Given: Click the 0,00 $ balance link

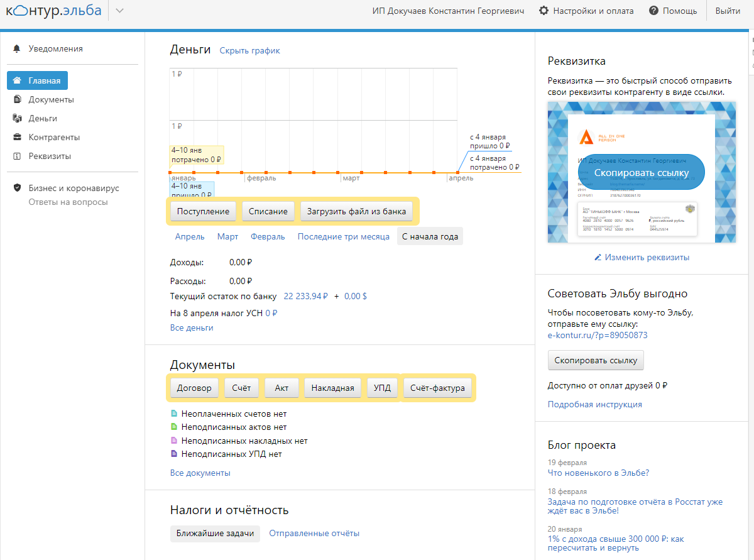Looking at the screenshot, I should [356, 295].
